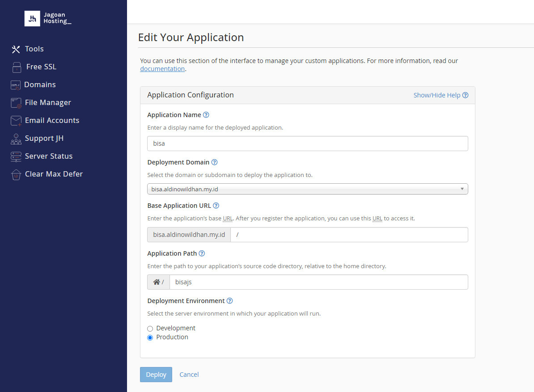This screenshot has width=534, height=392.
Task: Click the Clear Max Defer basket icon
Action: click(16, 175)
